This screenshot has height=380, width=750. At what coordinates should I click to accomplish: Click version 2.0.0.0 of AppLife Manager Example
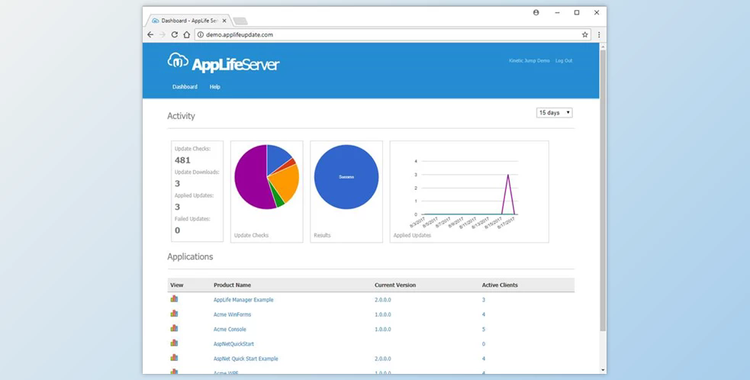coord(383,300)
